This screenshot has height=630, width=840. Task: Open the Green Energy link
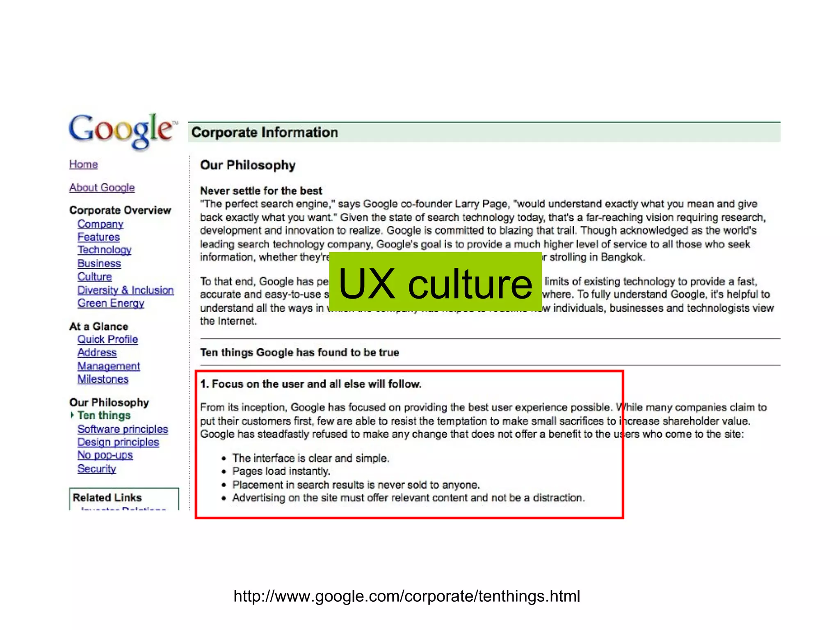click(111, 303)
